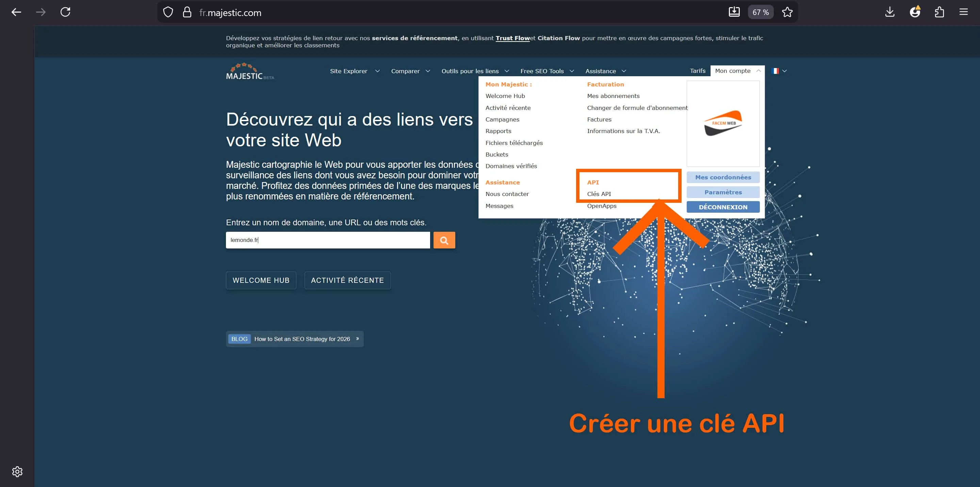Open Mes abonnements
This screenshot has height=487, width=980.
tap(613, 96)
